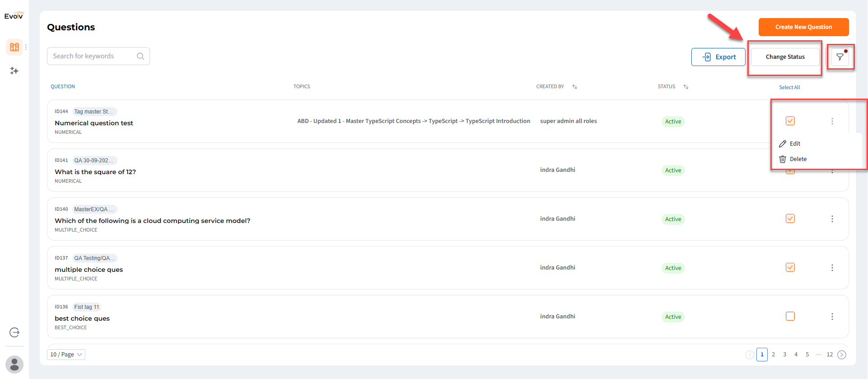Go to page 4
The height and width of the screenshot is (379, 868).
[796, 355]
